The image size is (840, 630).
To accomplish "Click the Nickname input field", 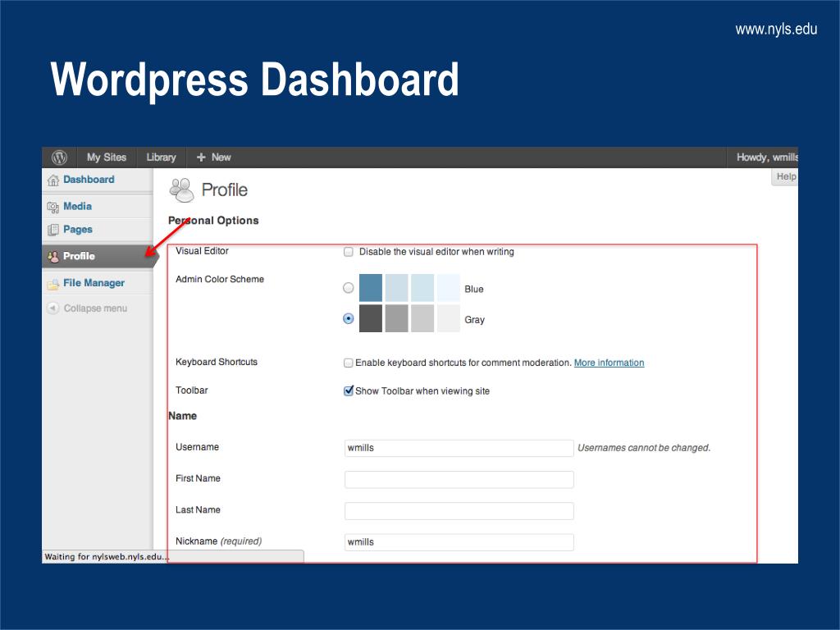I will [x=459, y=542].
